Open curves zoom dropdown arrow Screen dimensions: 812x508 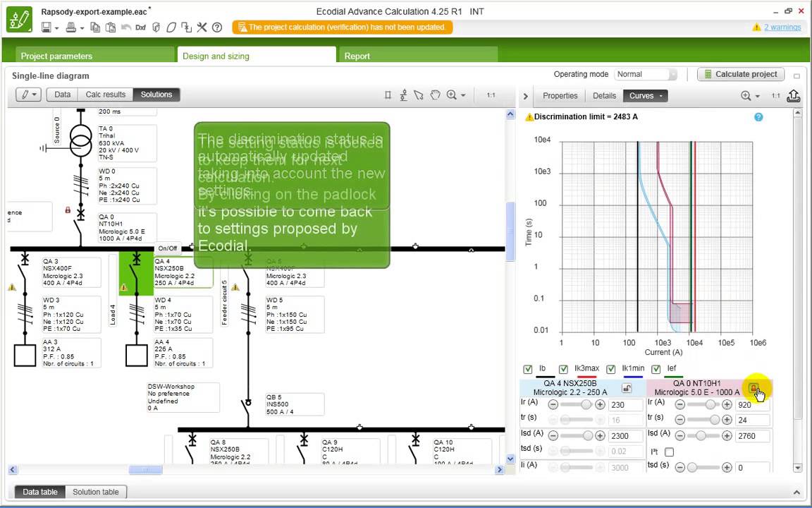point(758,97)
